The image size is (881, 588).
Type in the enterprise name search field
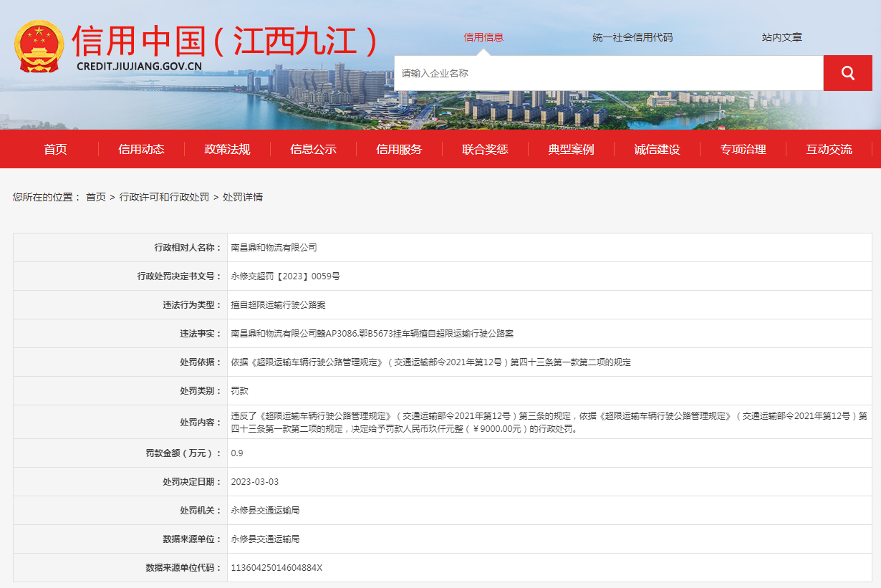(x=607, y=73)
